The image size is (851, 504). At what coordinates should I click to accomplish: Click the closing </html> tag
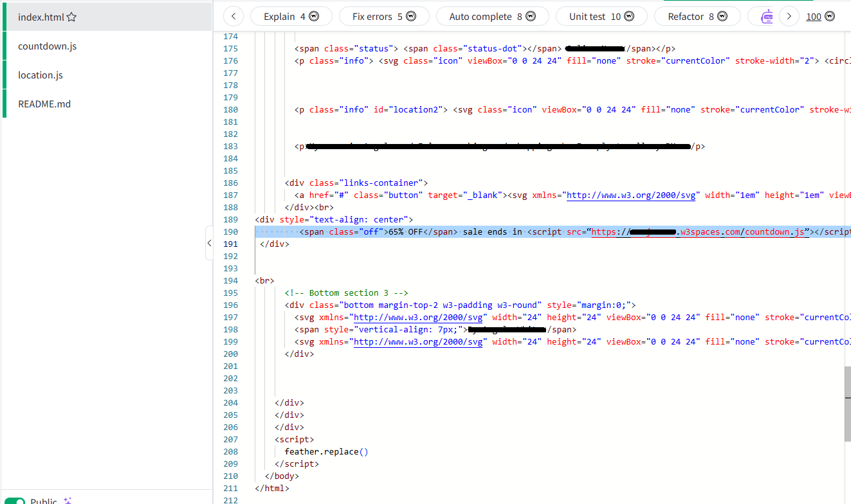click(x=272, y=489)
